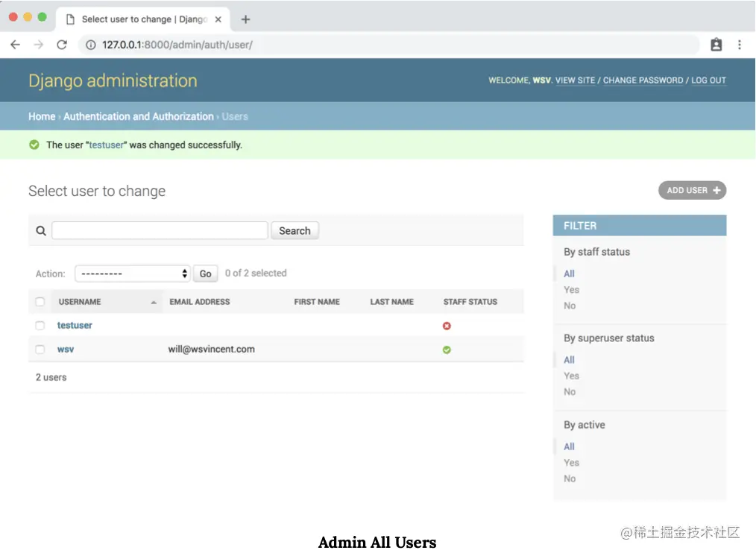Toggle the select-all users checkbox
Image resolution: width=756 pixels, height=556 pixels.
pyautogui.click(x=40, y=302)
